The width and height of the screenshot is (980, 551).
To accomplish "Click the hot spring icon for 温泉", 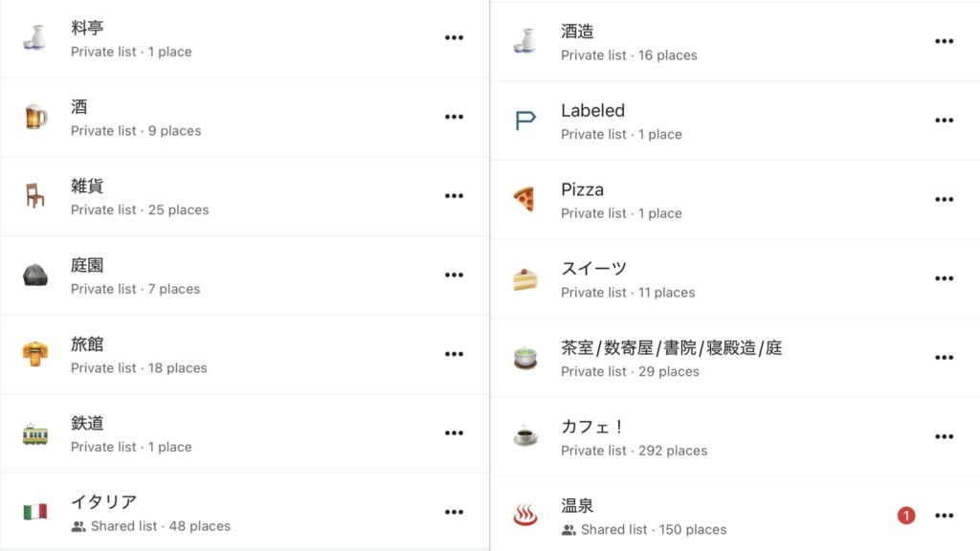I will point(525,516).
